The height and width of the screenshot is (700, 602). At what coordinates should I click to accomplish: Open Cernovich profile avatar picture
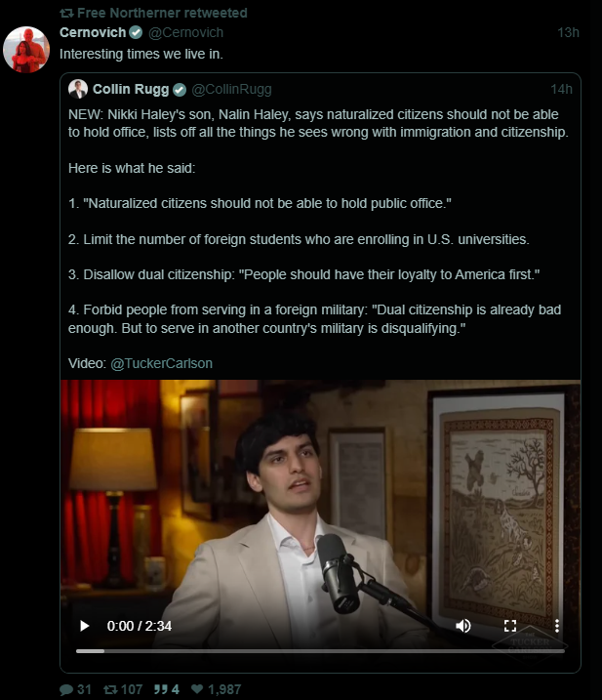[26, 49]
